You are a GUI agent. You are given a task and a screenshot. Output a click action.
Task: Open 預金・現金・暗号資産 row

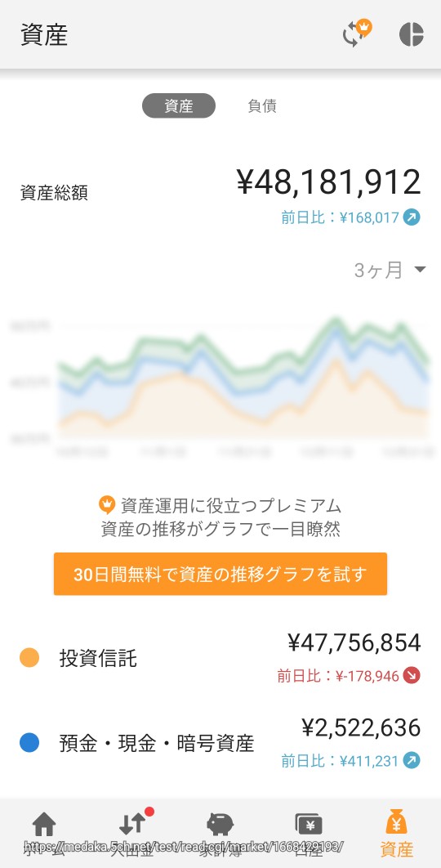coord(220,744)
